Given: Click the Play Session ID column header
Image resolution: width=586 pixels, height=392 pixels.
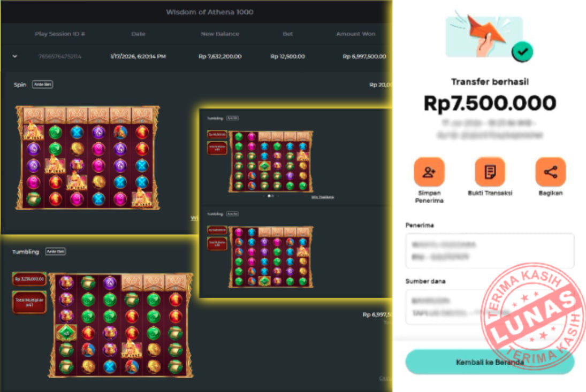Looking at the screenshot, I should pyautogui.click(x=60, y=34).
